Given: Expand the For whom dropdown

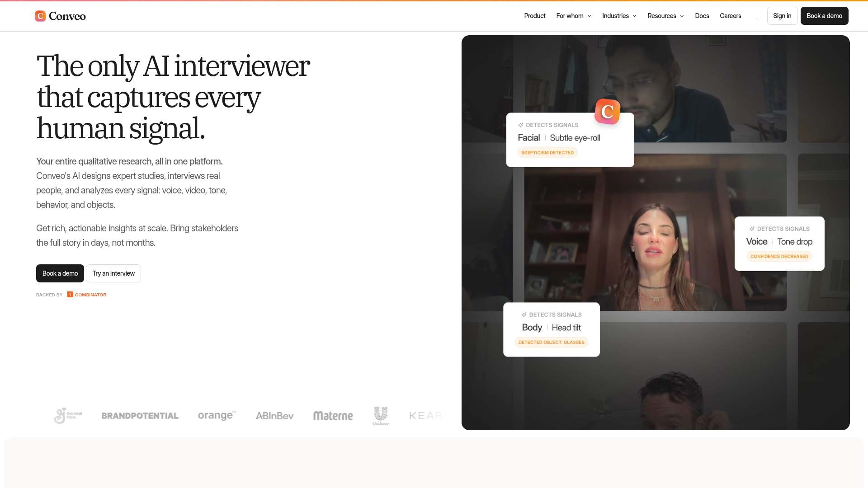Looking at the screenshot, I should (574, 16).
